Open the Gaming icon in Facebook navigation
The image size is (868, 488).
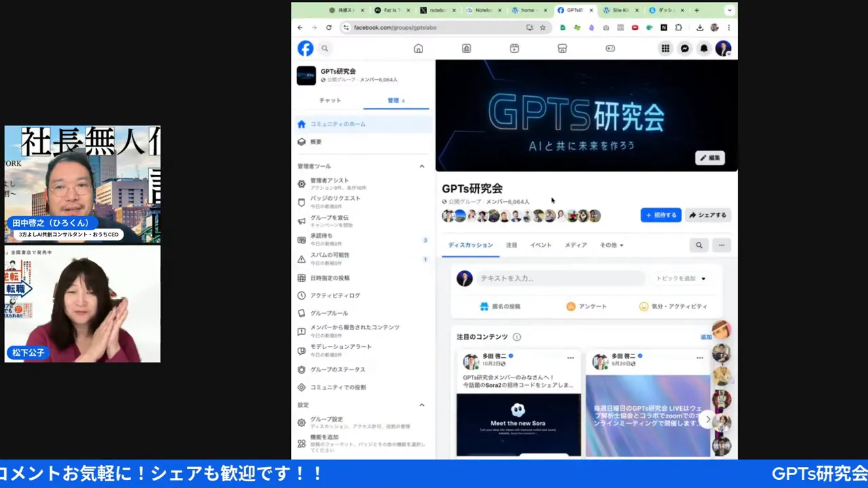click(610, 48)
